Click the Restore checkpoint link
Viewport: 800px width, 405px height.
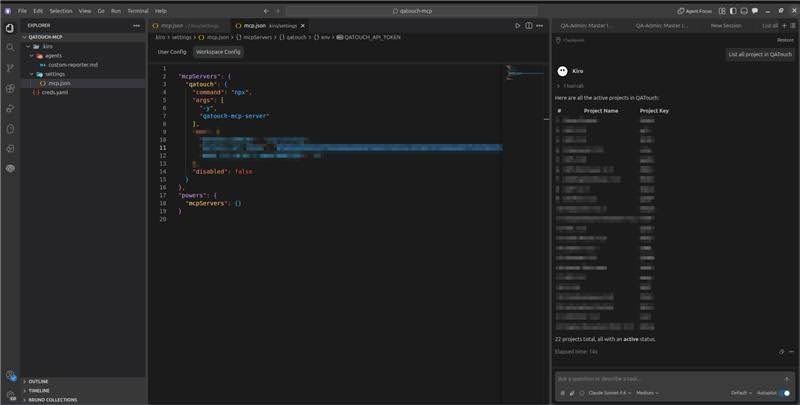[x=785, y=40]
